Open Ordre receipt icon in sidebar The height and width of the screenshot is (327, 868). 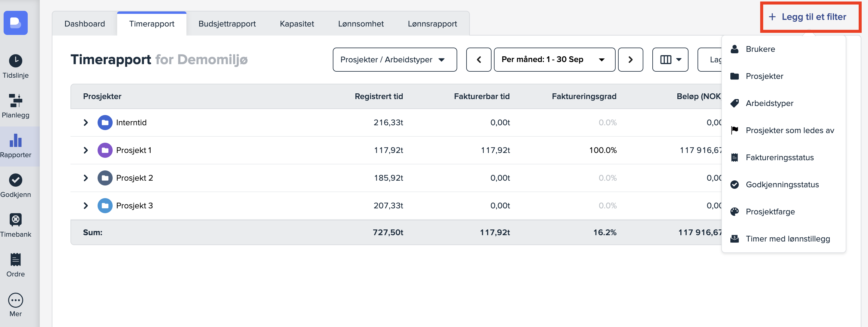pyautogui.click(x=15, y=260)
